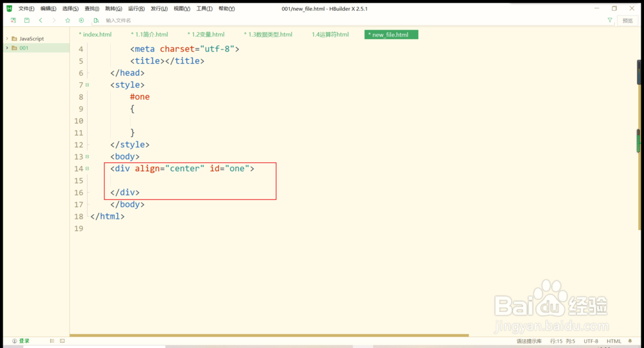Click the HBuilder X logo icon
This screenshot has width=644, height=348.
pyautogui.click(x=9, y=8)
